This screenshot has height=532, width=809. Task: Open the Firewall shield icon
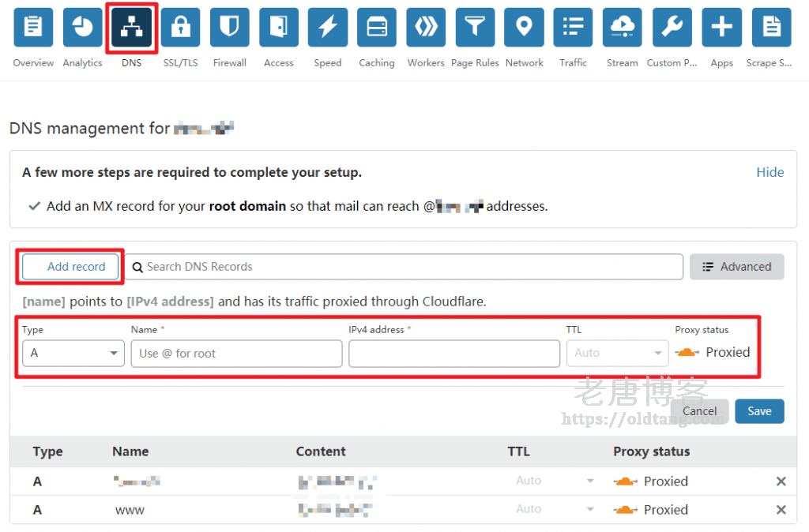(230, 28)
